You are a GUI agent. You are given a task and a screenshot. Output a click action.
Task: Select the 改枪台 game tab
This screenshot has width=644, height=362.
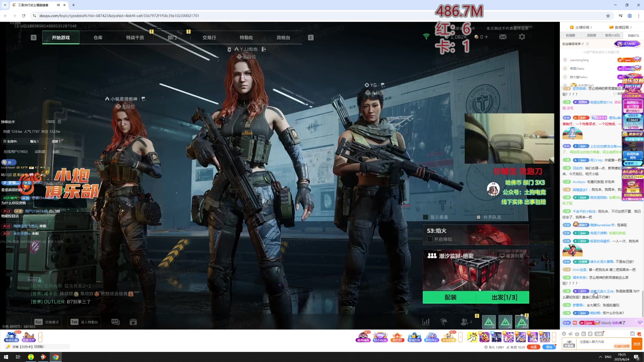coord(283,38)
